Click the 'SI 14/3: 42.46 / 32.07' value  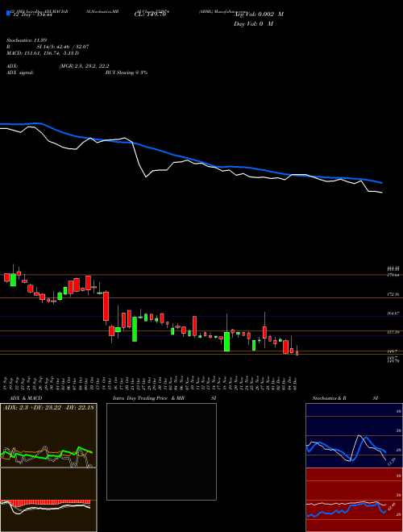(x=63, y=47)
